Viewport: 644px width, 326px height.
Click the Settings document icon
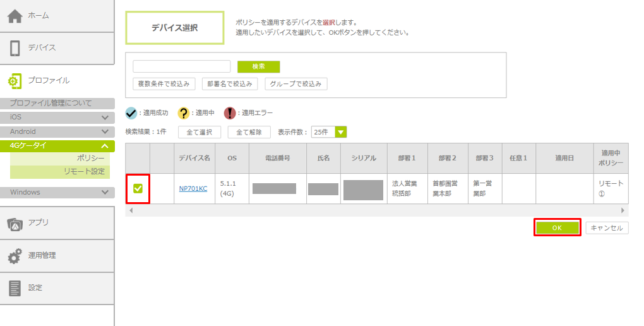pyautogui.click(x=15, y=288)
